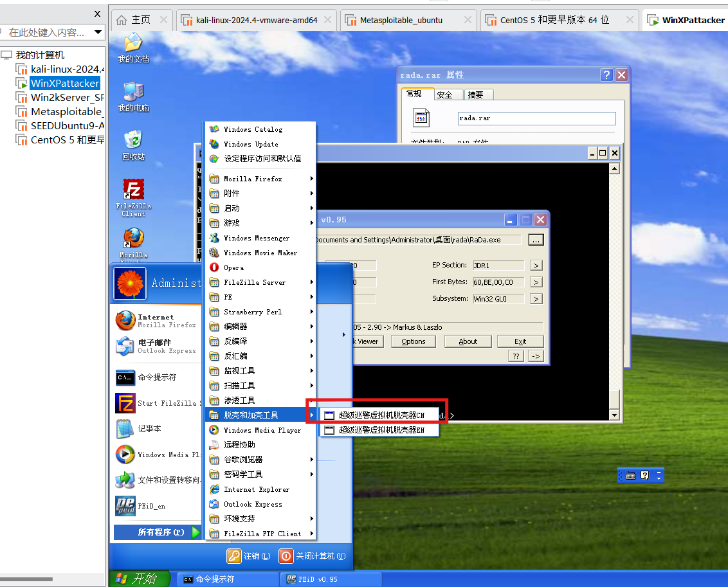Select 超级巡警虚拟机脱壳器CN submenu entry
Viewport: 728px width, 587px height.
(x=380, y=415)
